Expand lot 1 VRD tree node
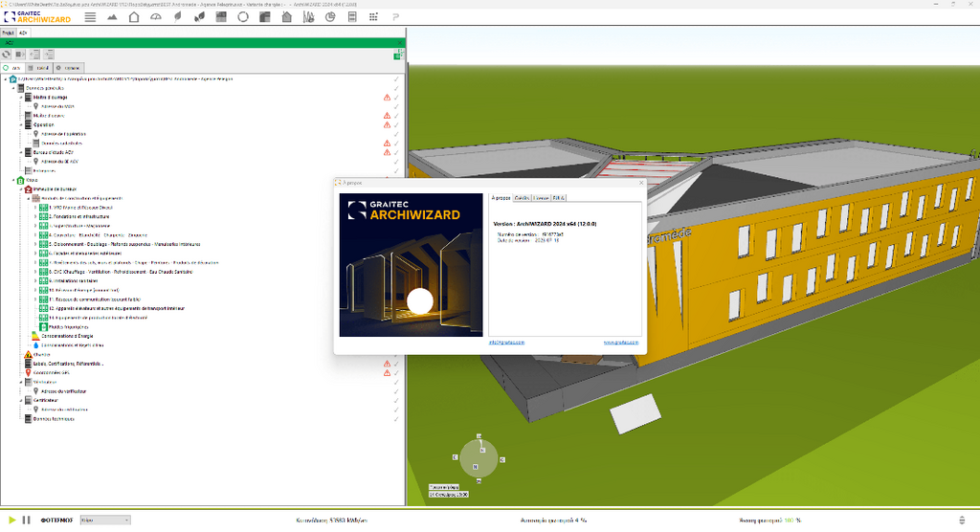Screen dimensions: 980x532 [x=35, y=208]
